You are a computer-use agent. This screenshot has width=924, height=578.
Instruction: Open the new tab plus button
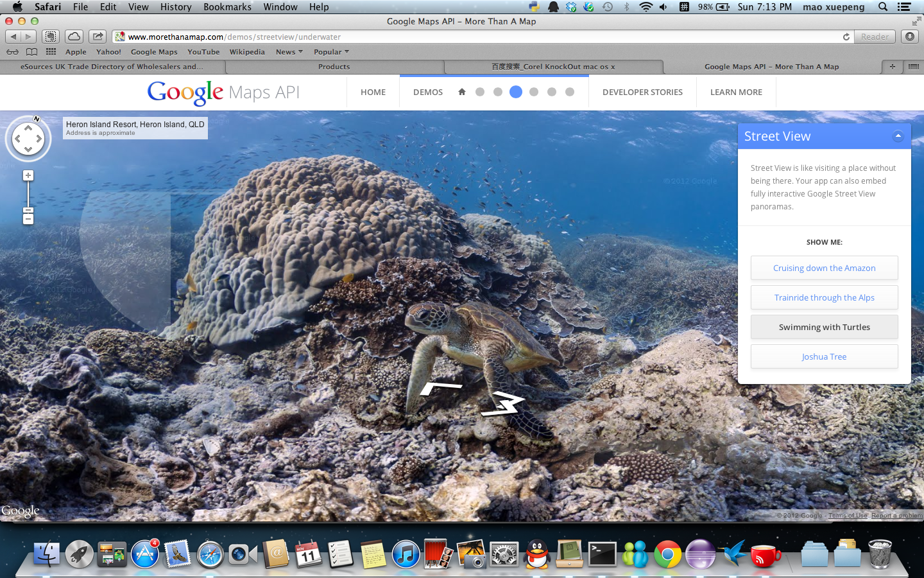[x=892, y=66]
